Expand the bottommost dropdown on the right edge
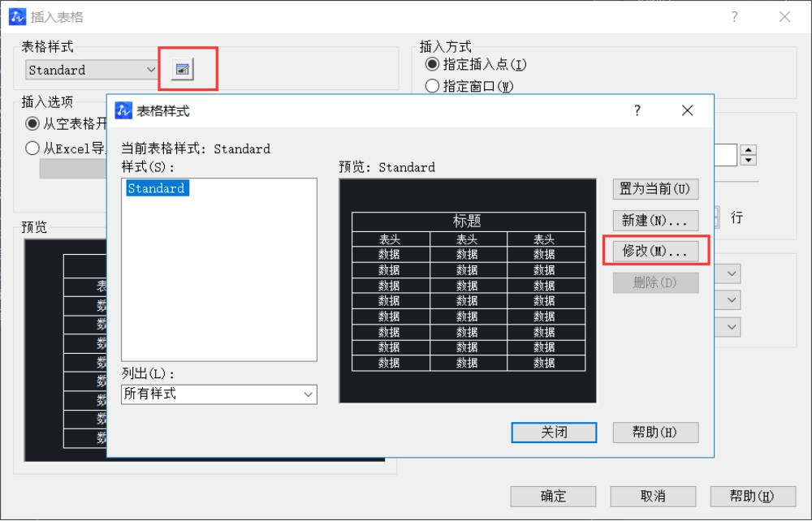Image resolution: width=812 pixels, height=521 pixels. pos(732,327)
